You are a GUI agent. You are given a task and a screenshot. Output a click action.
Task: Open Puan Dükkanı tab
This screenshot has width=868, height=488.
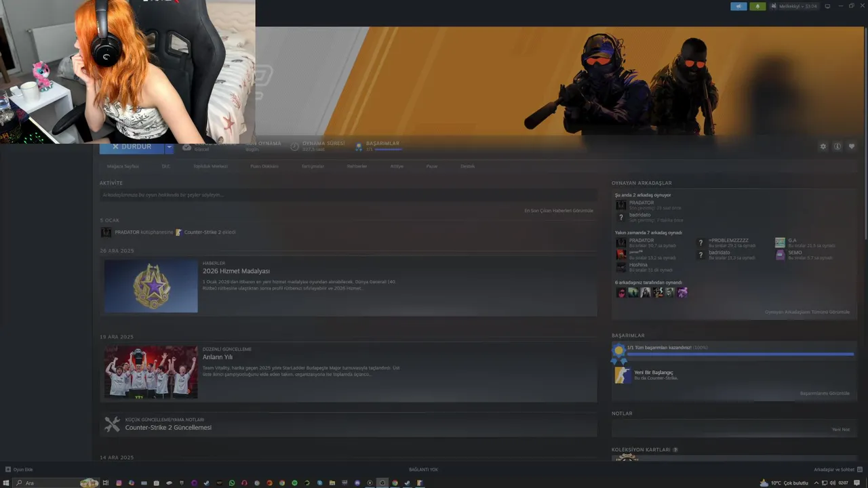[264, 166]
